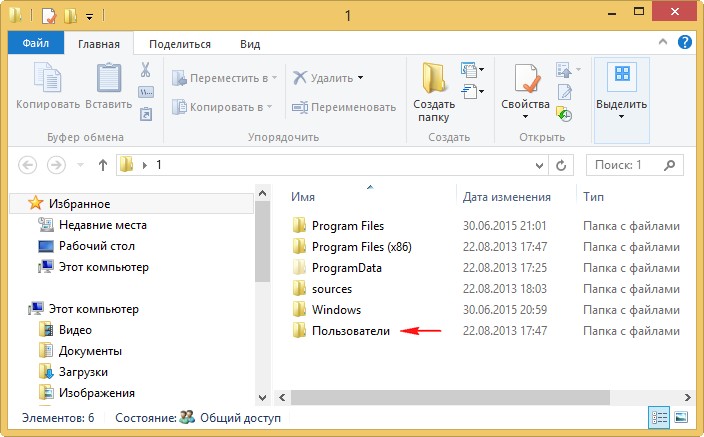Switch to details view using status bar icon
Image resolution: width=704 pixels, height=437 pixels.
pos(660,418)
